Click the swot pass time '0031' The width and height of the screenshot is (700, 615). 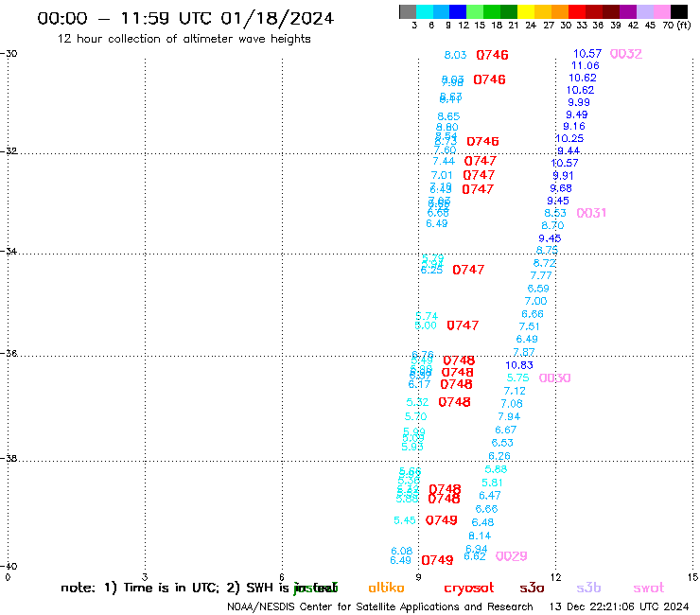coord(591,213)
